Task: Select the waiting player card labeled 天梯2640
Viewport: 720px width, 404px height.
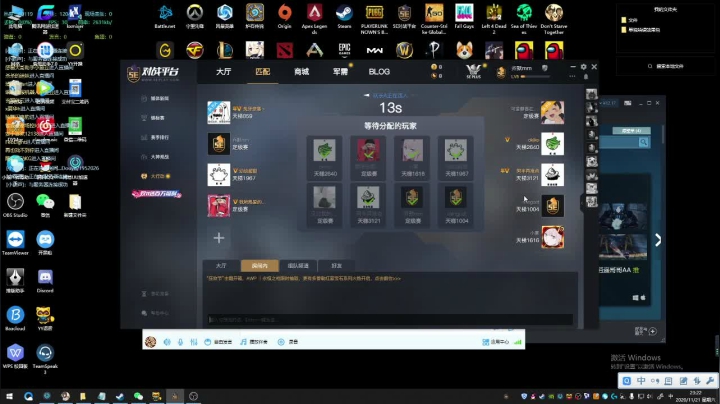Action: click(x=325, y=157)
